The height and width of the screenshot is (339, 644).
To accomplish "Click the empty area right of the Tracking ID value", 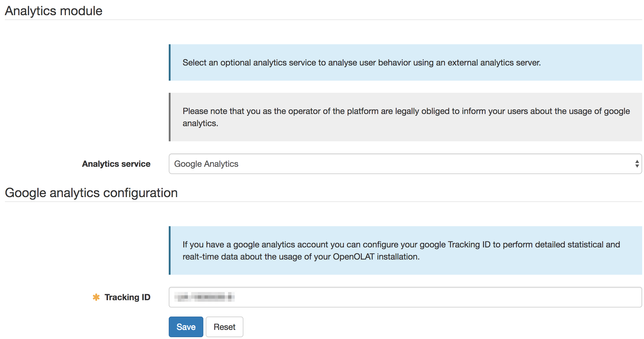I will tap(437, 297).
